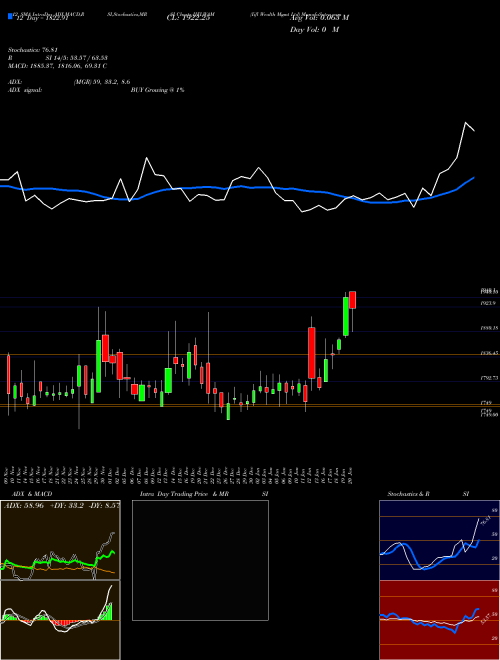The image size is (500, 660).
Task: Click the "ADX signal:" label
Action: coord(25,90)
